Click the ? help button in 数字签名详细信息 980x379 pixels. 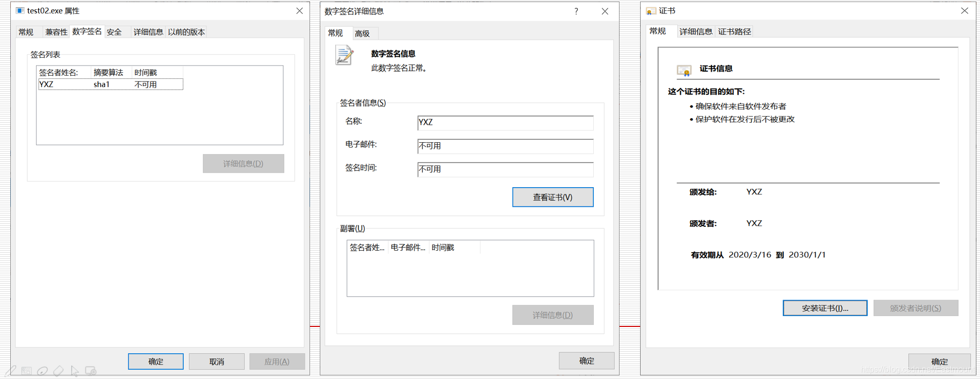pos(576,11)
